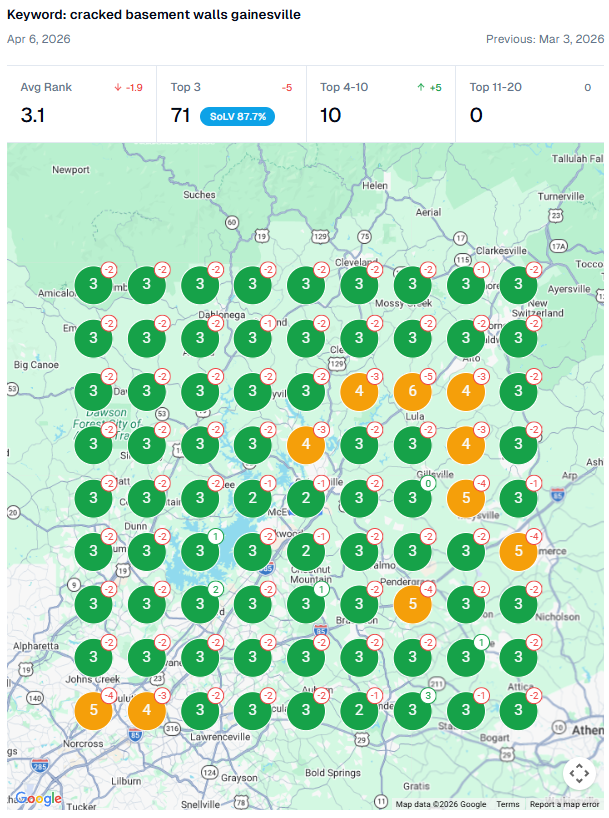Select the orange 5 pin near Maysville
The width and height of the screenshot is (609, 818).
coord(466,498)
